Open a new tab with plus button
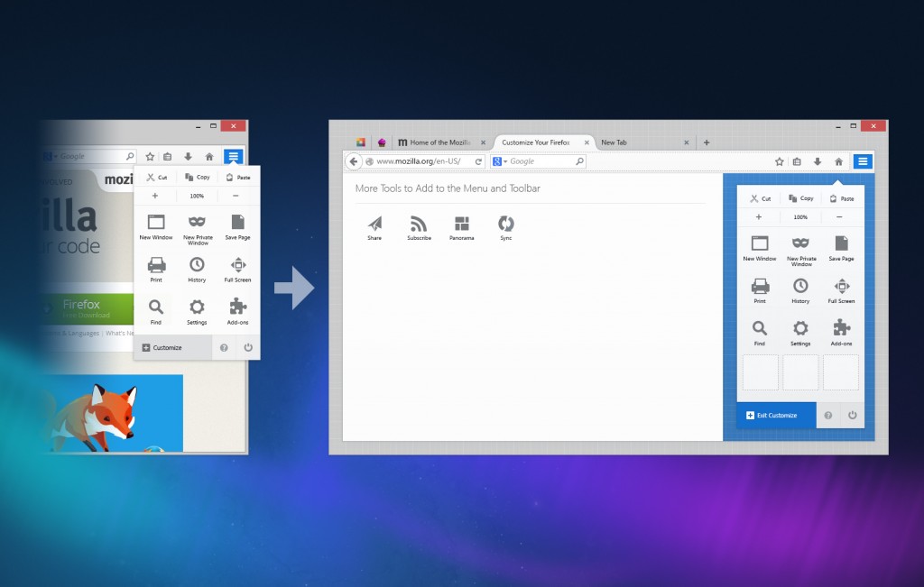Viewport: 924px width, 587px height. point(707,142)
